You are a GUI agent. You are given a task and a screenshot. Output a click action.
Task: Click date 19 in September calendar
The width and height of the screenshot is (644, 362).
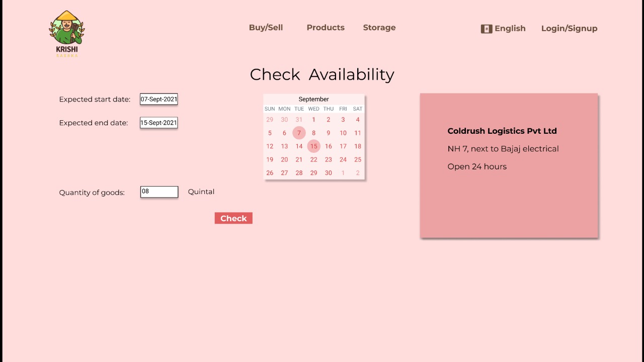pyautogui.click(x=270, y=159)
